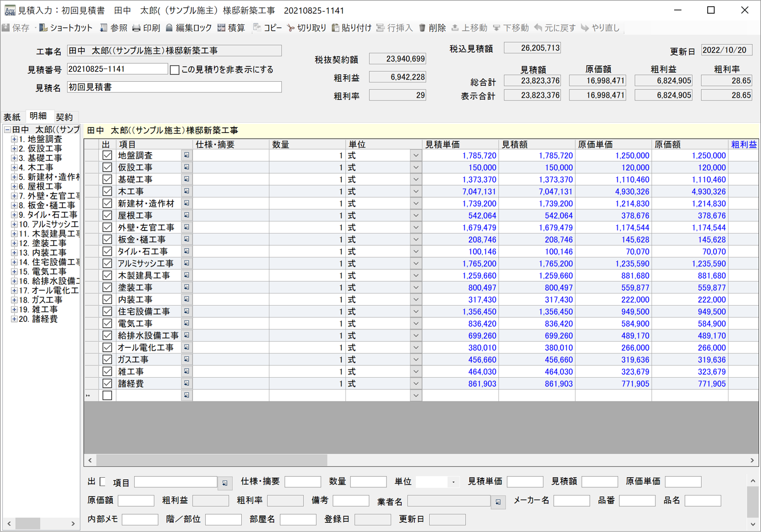
Task: Check この見積りを非表示にする checkbox
Action: [175, 70]
